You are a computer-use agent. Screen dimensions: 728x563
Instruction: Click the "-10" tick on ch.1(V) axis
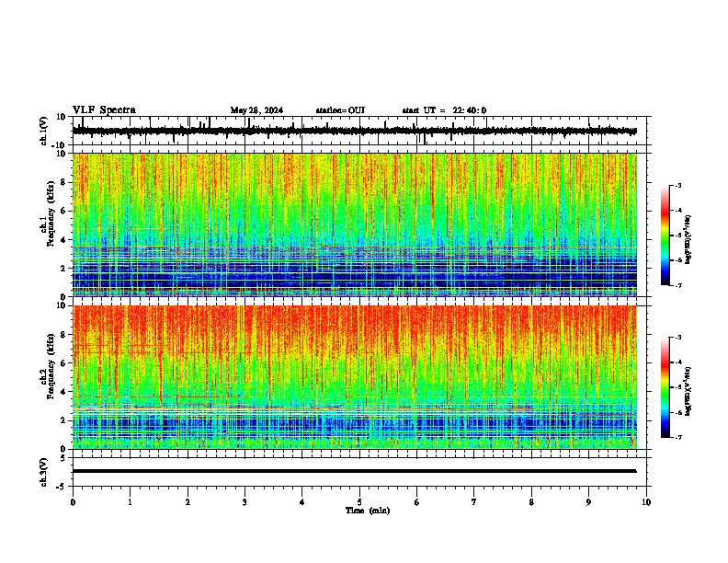60,145
